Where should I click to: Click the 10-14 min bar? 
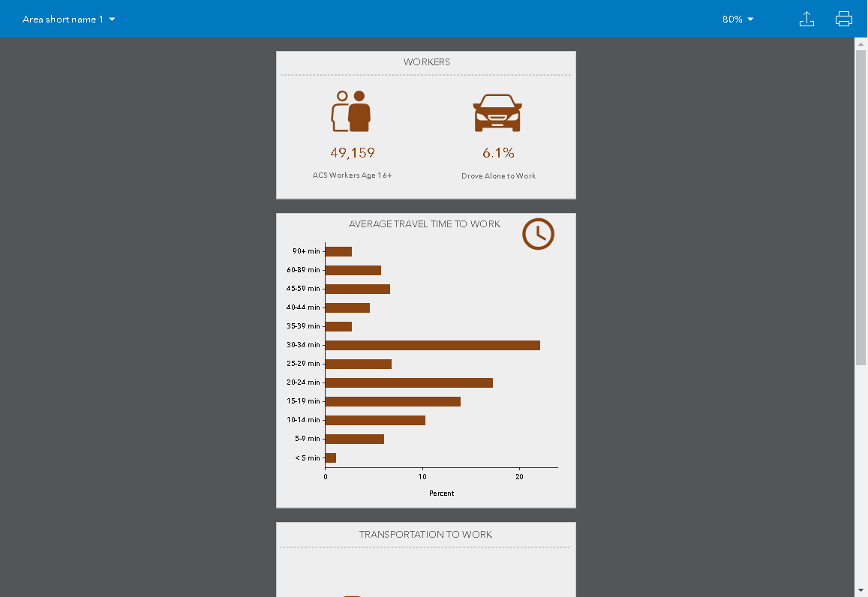click(x=375, y=420)
